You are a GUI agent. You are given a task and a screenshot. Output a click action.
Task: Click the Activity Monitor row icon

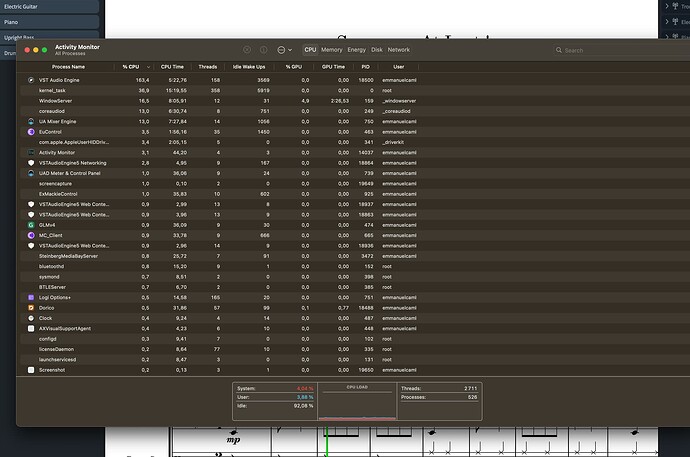tap(31, 153)
